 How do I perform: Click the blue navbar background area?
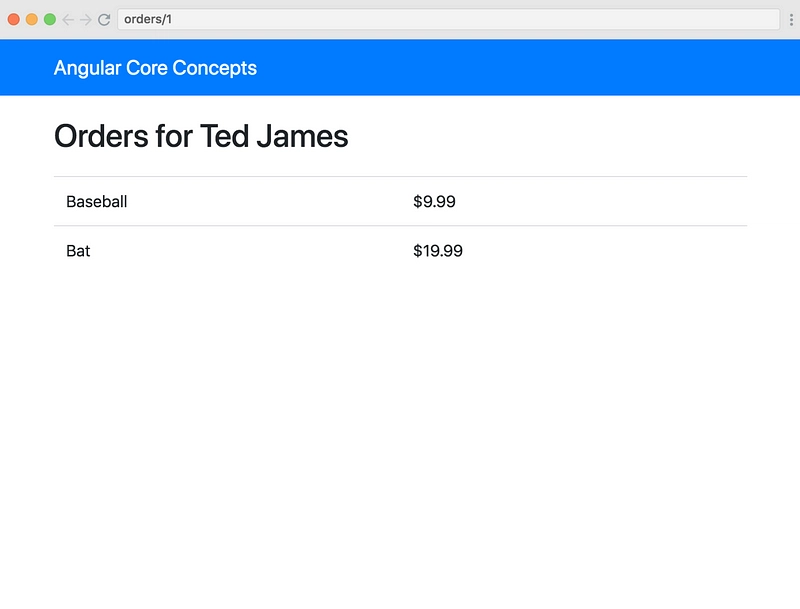510,67
